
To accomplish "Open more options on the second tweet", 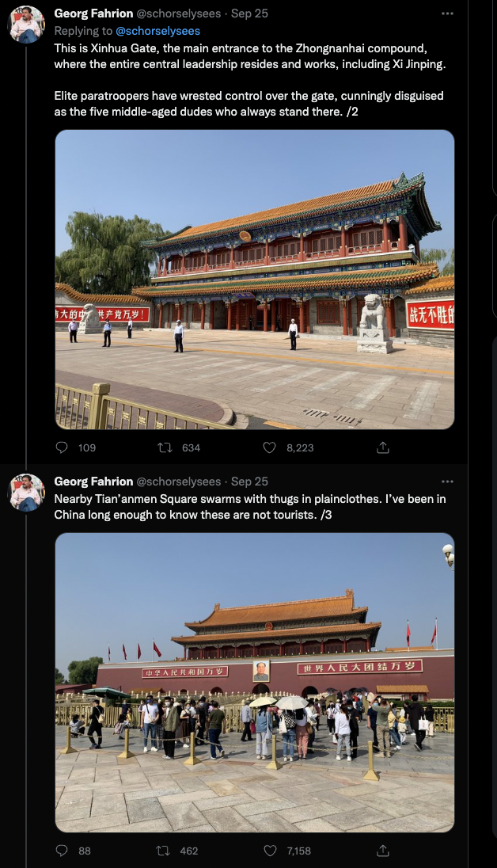I will coord(447,481).
